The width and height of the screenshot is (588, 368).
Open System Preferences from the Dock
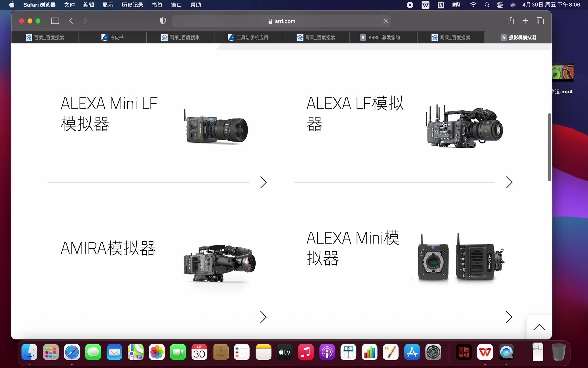pyautogui.click(x=433, y=352)
